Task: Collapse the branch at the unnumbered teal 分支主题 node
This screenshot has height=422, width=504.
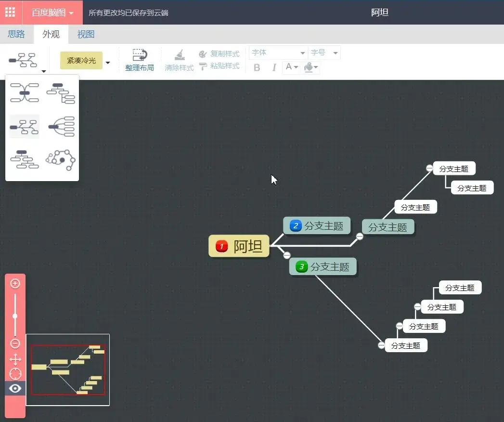Action: 360,237
